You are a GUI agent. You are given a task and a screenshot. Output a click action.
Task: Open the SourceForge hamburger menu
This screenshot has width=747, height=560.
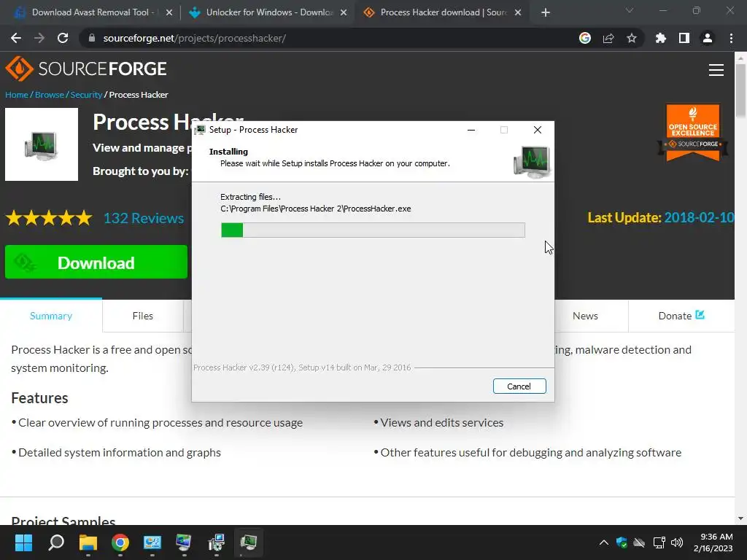click(x=716, y=70)
